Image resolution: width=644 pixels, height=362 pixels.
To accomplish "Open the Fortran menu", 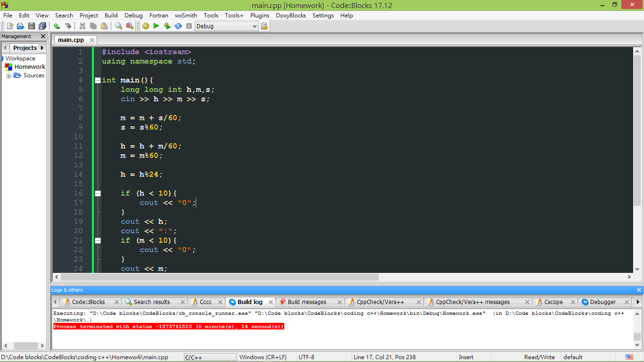I will [x=159, y=15].
